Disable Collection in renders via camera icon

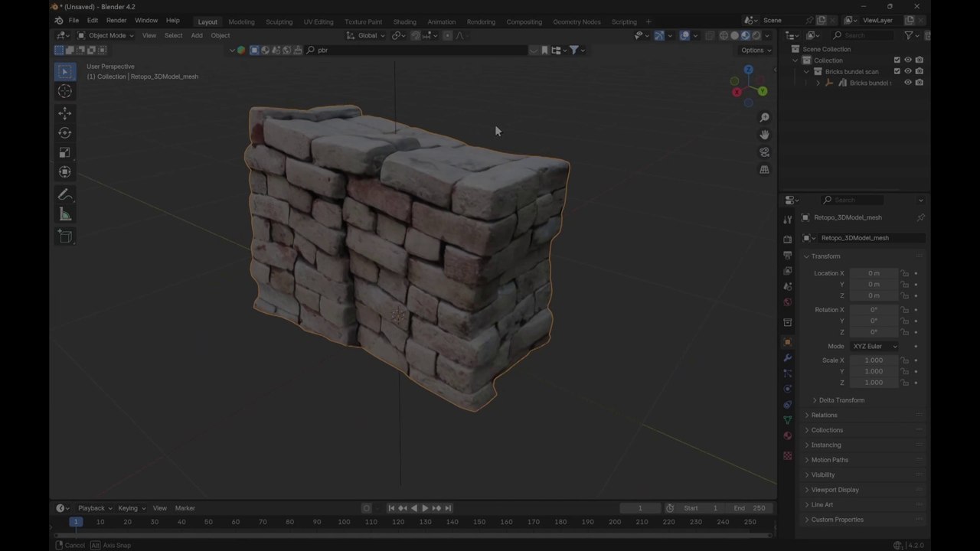[920, 60]
